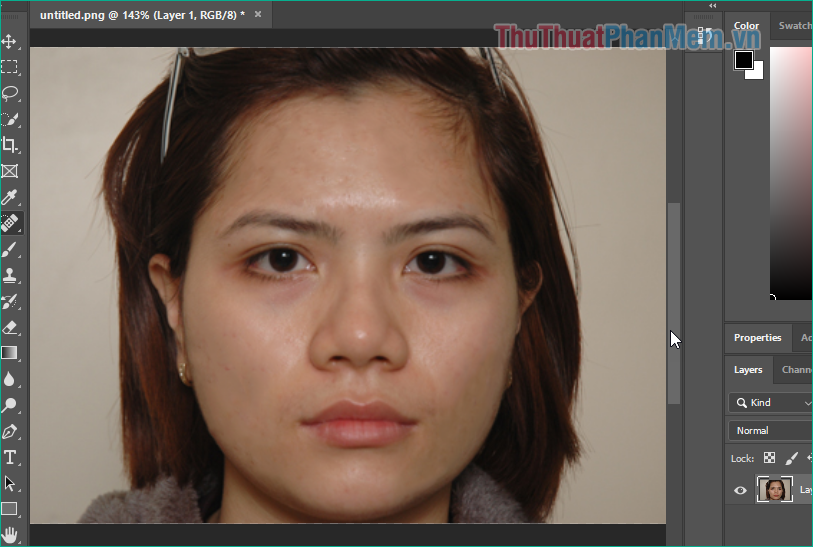The height and width of the screenshot is (547, 813).
Task: Select the Rectangle shape tool
Action: coord(9,509)
